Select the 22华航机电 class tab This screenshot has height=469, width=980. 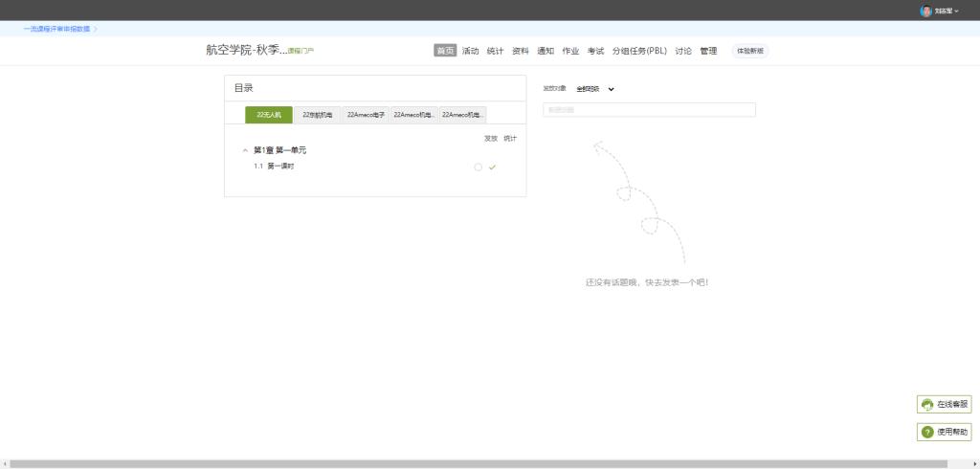317,115
